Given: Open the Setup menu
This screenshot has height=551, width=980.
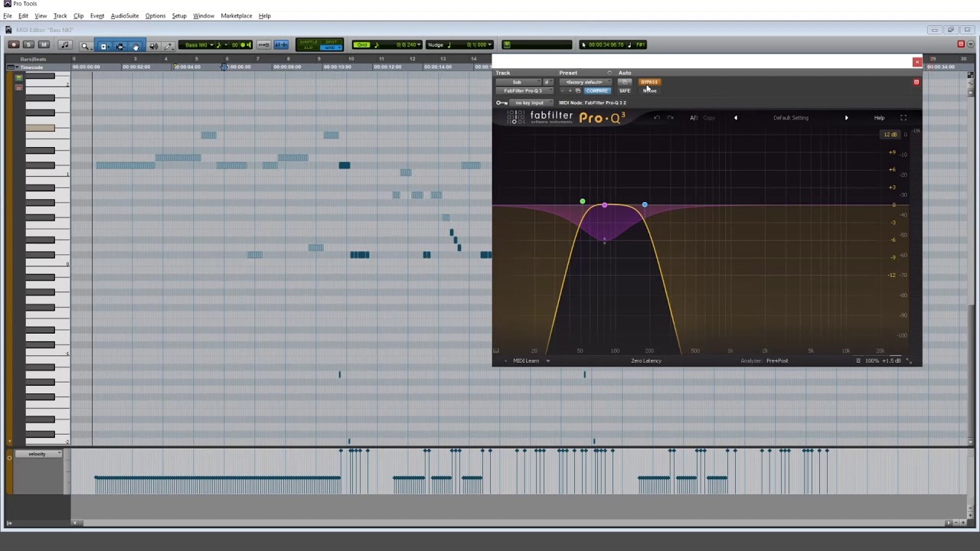Looking at the screenshot, I should tap(179, 16).
